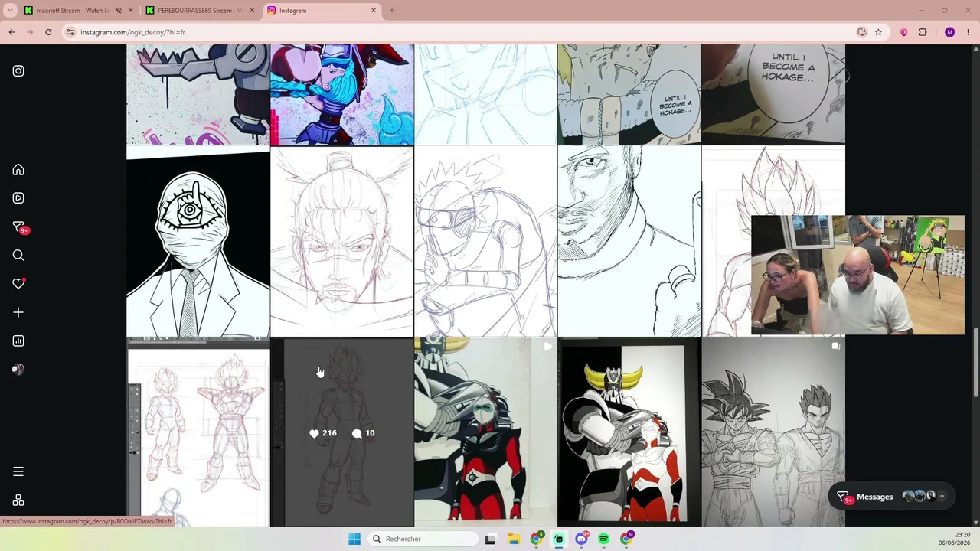Open the bearded man line-art portrait post
Viewport: 980px width, 551px height.
click(629, 241)
